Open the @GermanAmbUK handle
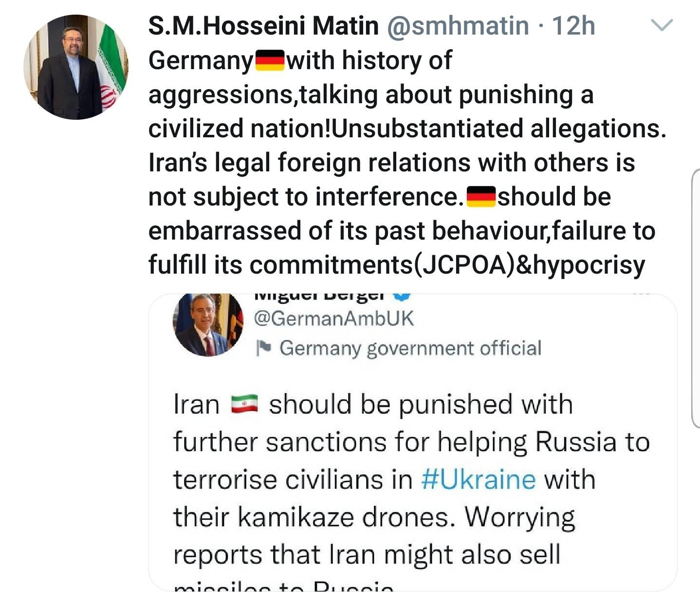Viewport: 700px width, 613px height. point(333,318)
